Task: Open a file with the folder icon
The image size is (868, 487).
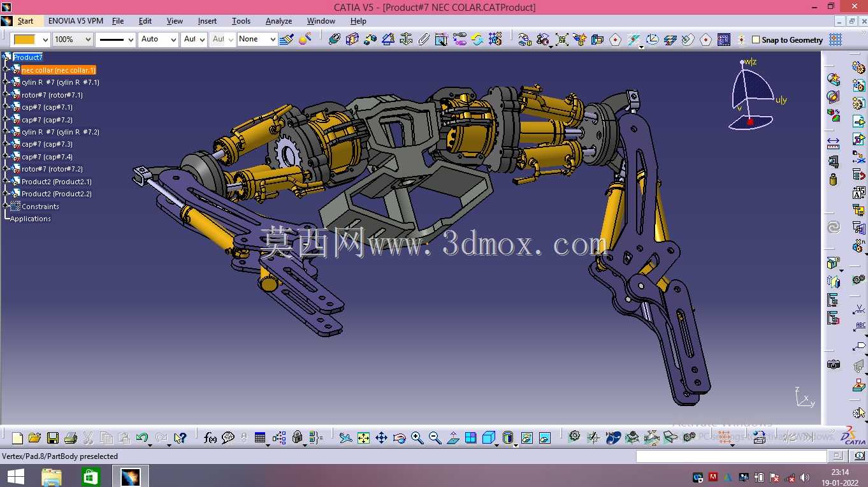Action: click(34, 438)
